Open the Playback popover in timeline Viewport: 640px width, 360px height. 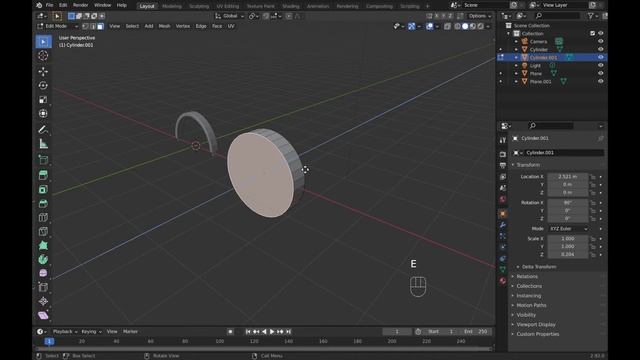[65, 331]
